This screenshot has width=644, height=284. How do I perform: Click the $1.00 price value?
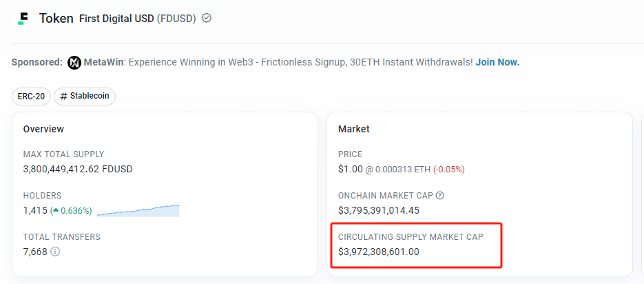(351, 169)
